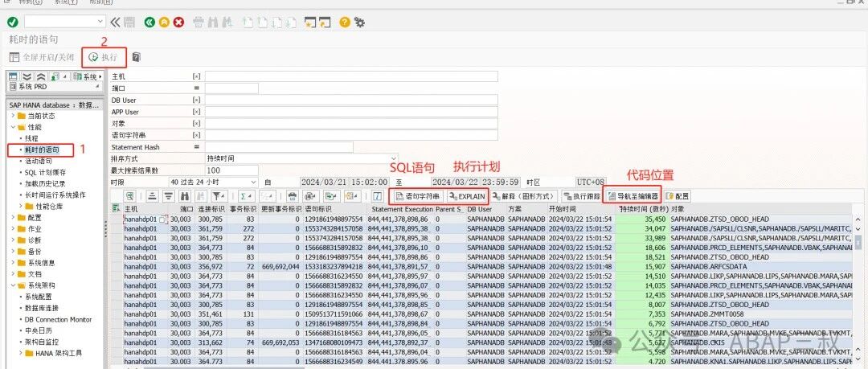Click the Layout change icon in grid toolbar

[352, 196]
